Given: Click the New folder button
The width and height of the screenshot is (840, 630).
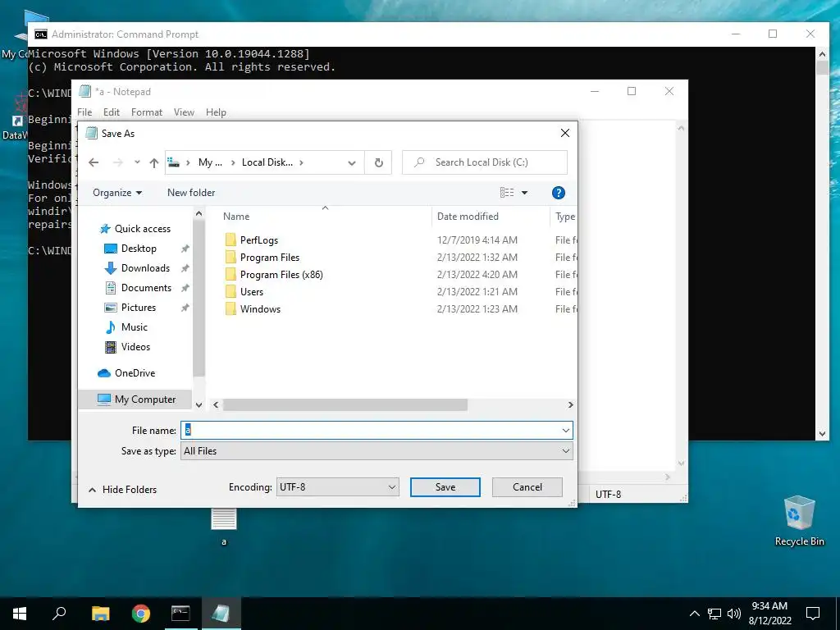Looking at the screenshot, I should click(191, 192).
